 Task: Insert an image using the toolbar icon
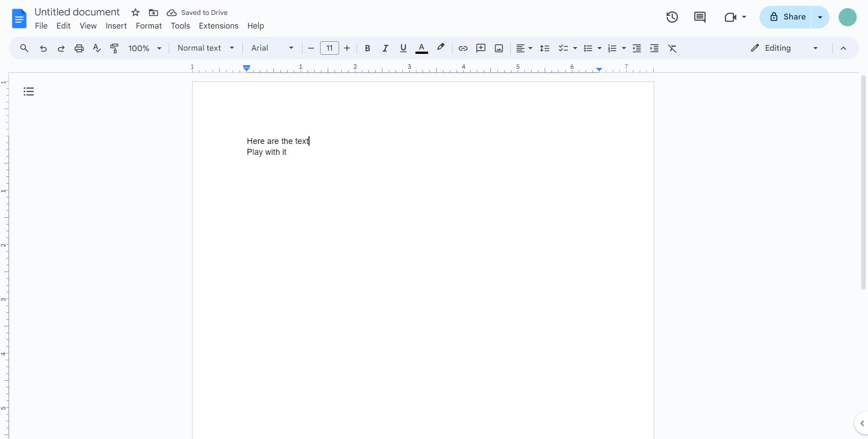499,48
